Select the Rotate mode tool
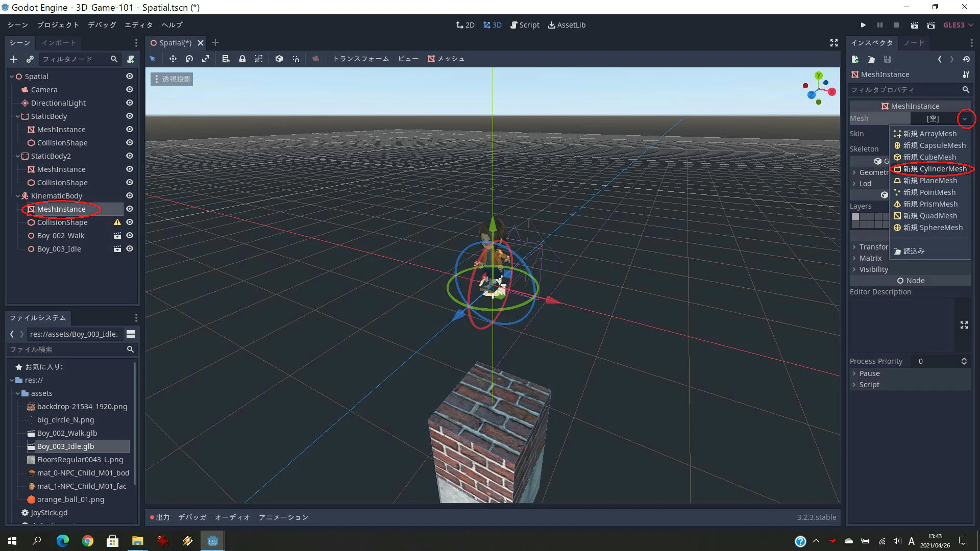The height and width of the screenshot is (551, 980). [x=189, y=59]
